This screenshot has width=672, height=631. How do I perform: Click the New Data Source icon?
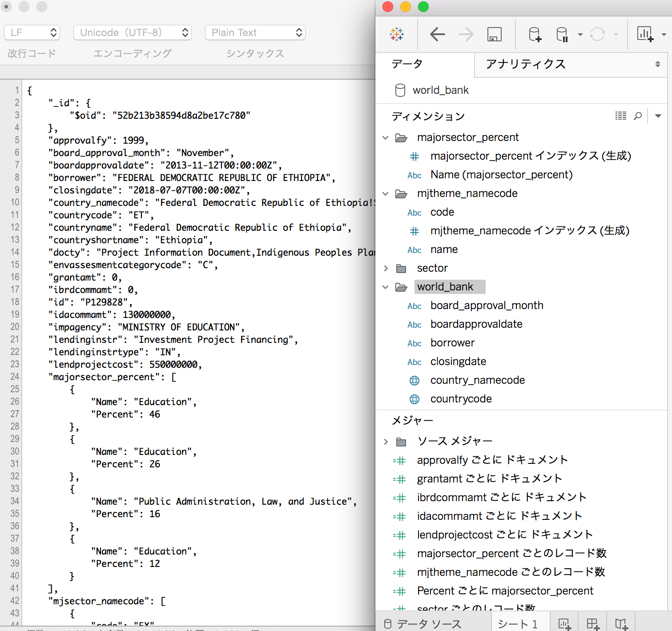[534, 34]
